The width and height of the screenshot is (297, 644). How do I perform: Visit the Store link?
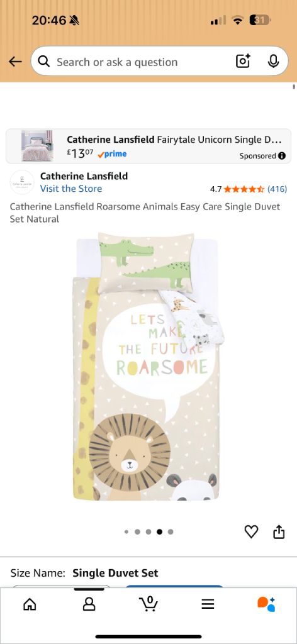[71, 189]
